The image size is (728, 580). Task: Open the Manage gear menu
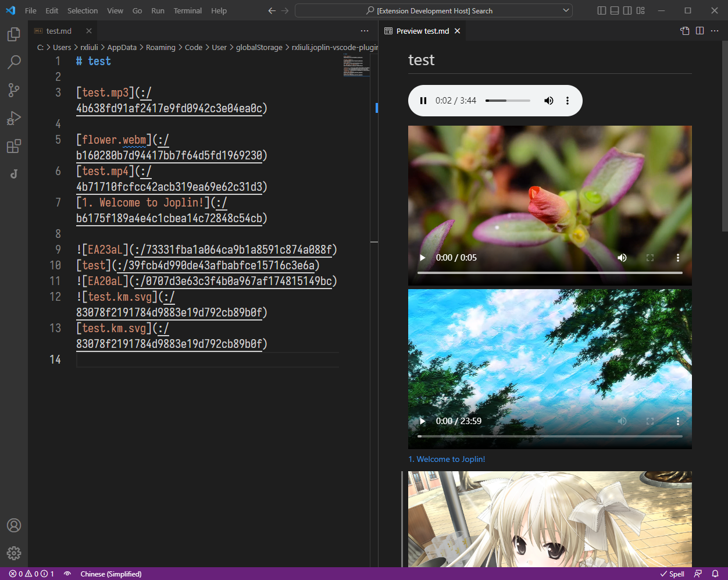coord(14,553)
